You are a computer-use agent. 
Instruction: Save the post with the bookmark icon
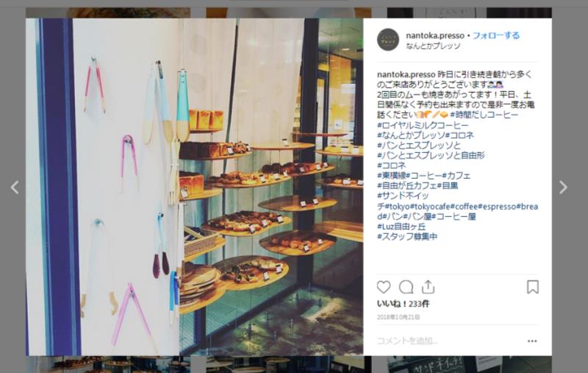[x=532, y=287]
